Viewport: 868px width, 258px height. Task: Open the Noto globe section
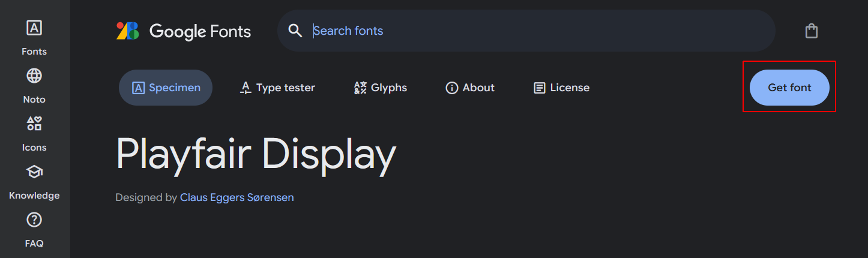pyautogui.click(x=34, y=85)
